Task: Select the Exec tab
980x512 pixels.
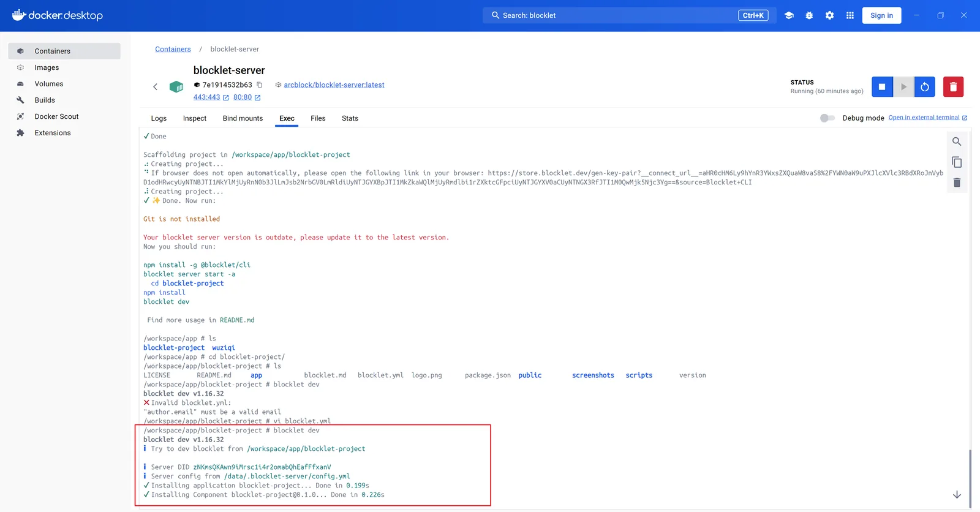Action: pos(287,118)
